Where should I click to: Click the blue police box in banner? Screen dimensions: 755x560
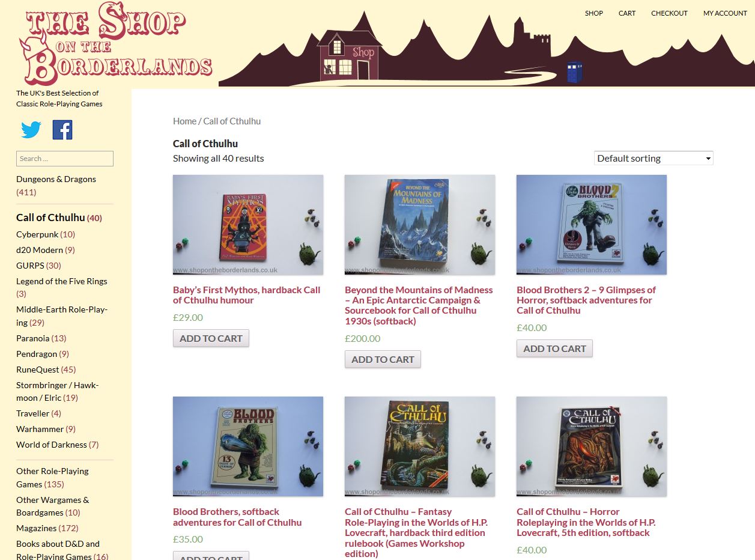pyautogui.click(x=574, y=72)
